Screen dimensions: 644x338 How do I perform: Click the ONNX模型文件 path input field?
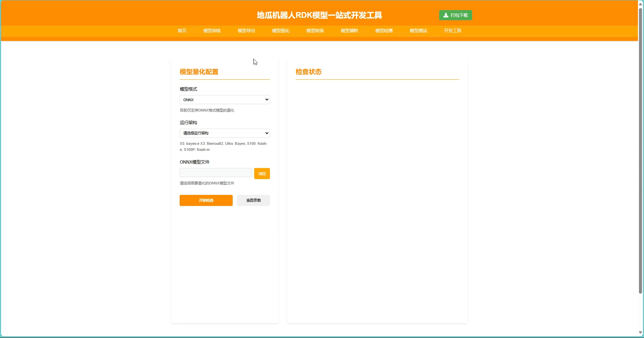(216, 173)
